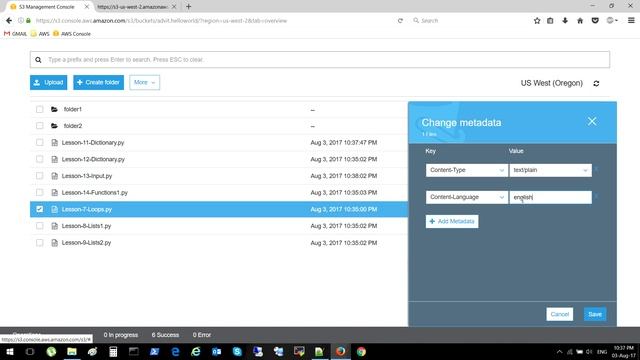Bookmark this page with the star icon

(x=537, y=20)
